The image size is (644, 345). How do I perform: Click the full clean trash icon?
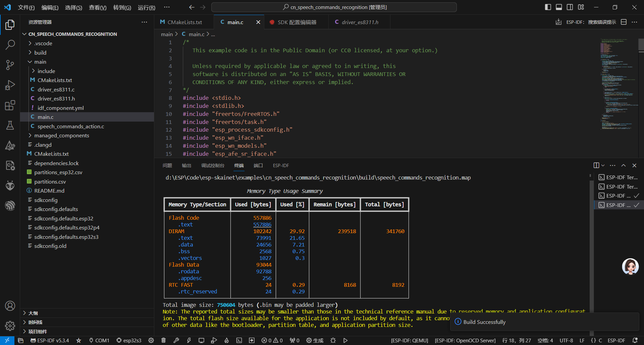coord(164,340)
